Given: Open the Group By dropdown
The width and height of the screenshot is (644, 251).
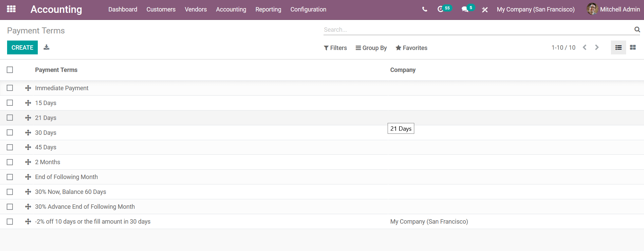Looking at the screenshot, I should [x=371, y=48].
